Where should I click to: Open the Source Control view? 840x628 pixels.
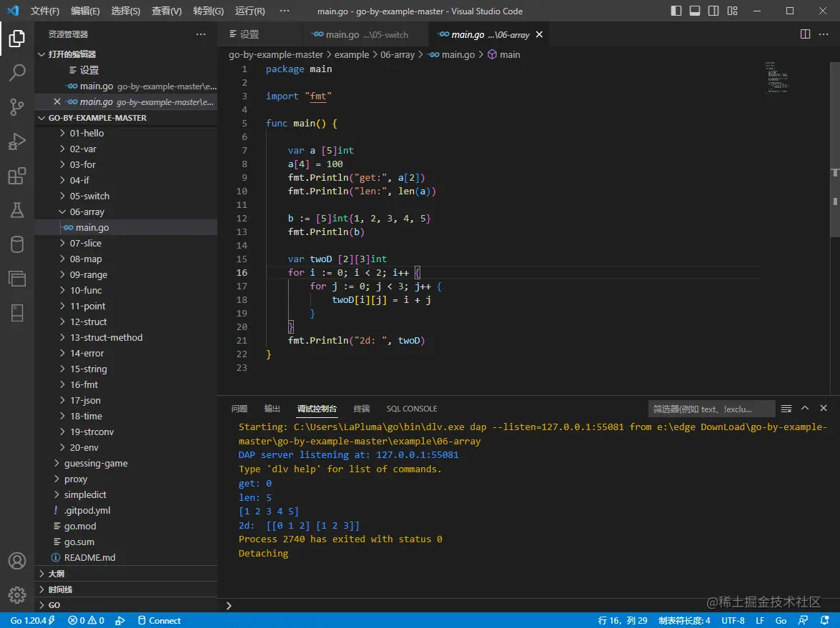point(17,107)
